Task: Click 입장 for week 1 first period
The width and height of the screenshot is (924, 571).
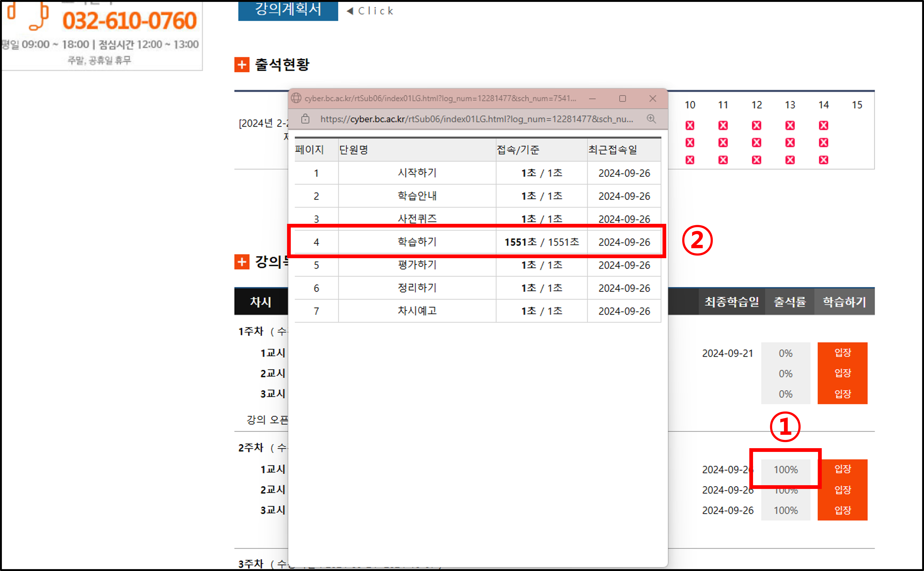Action: click(843, 353)
